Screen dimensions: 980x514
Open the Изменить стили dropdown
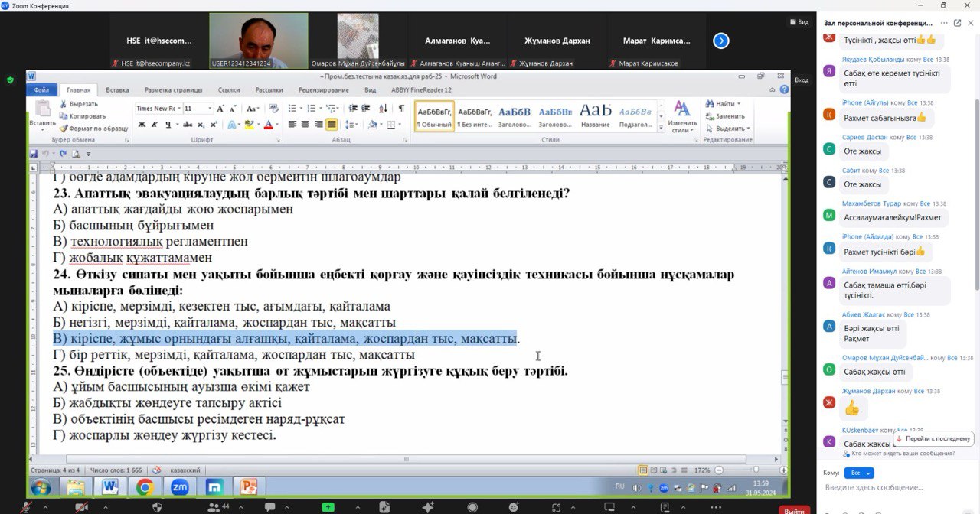pyautogui.click(x=681, y=116)
